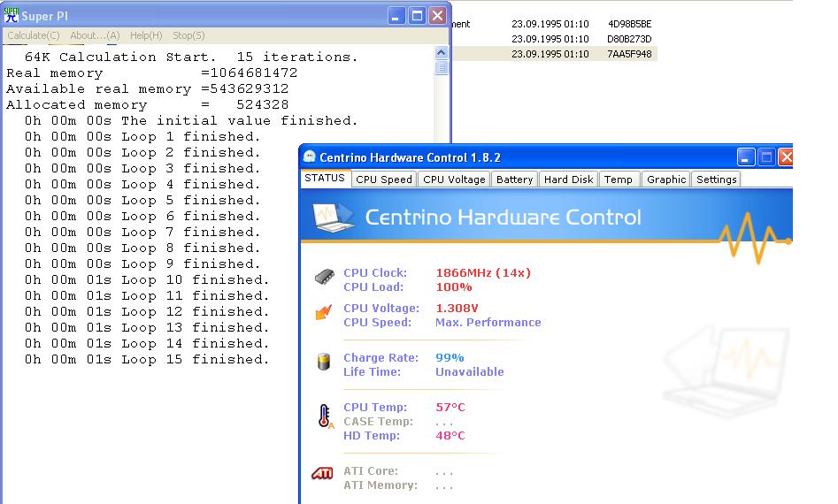Open the STATUS tab
838x504 pixels.
pos(325,179)
